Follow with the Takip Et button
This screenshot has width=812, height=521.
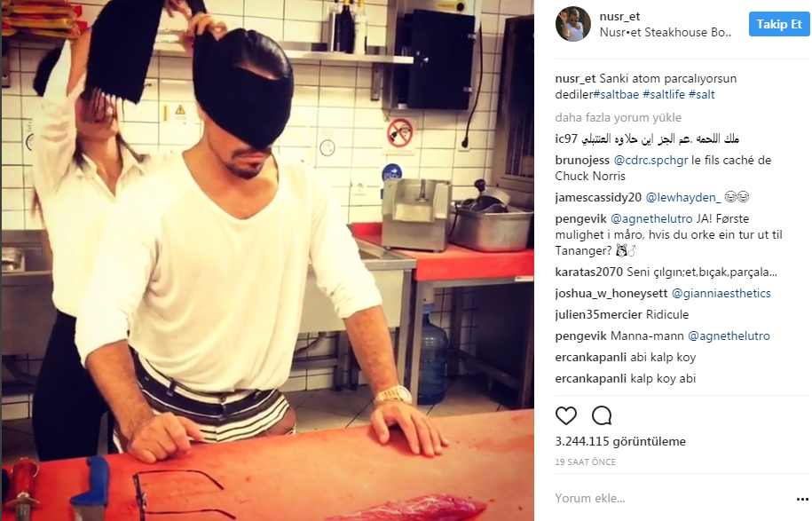click(x=779, y=24)
